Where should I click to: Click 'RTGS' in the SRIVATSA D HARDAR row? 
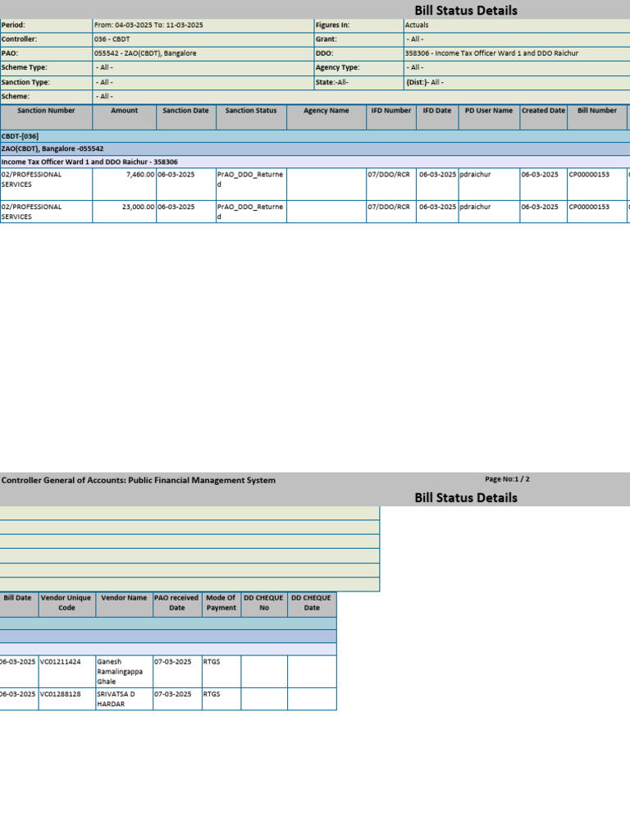(212, 694)
